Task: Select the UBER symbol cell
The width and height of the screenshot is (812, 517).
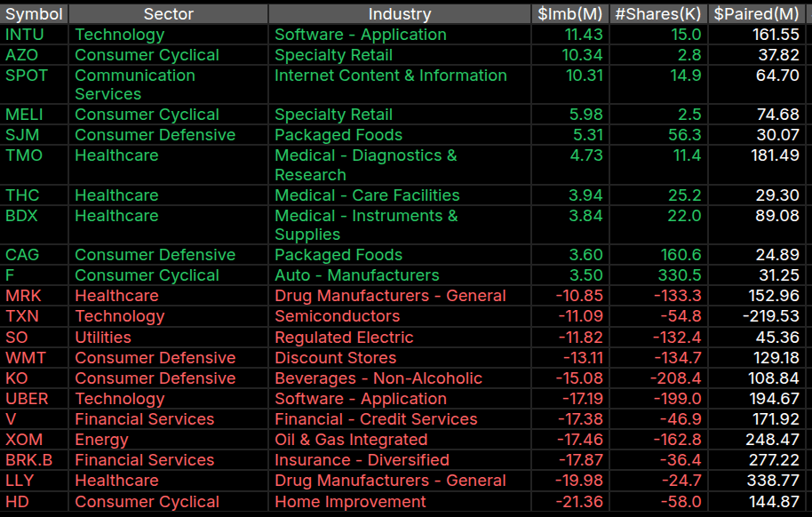Action: pos(34,398)
